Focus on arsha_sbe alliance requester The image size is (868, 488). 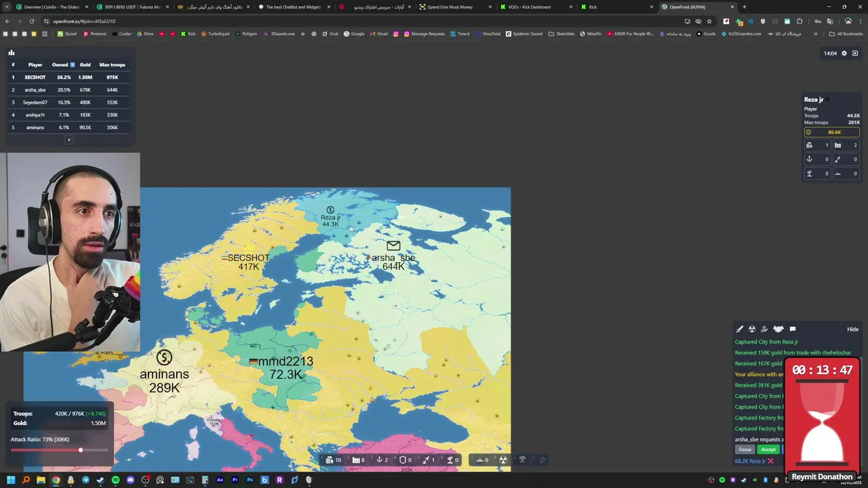[x=745, y=449]
